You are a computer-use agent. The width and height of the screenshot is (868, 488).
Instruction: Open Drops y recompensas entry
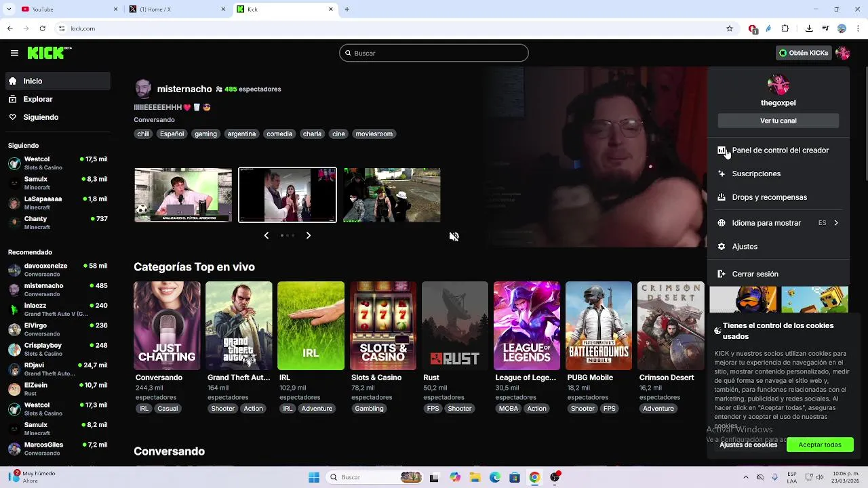778,197
